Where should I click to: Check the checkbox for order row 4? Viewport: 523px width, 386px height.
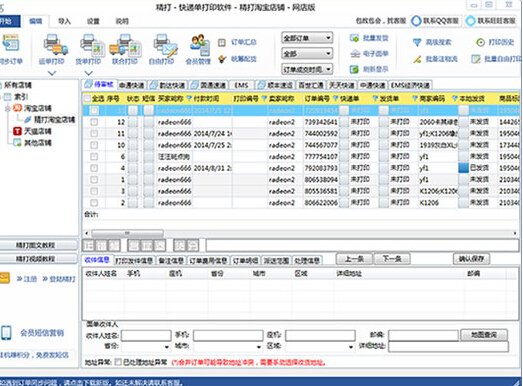94,168
